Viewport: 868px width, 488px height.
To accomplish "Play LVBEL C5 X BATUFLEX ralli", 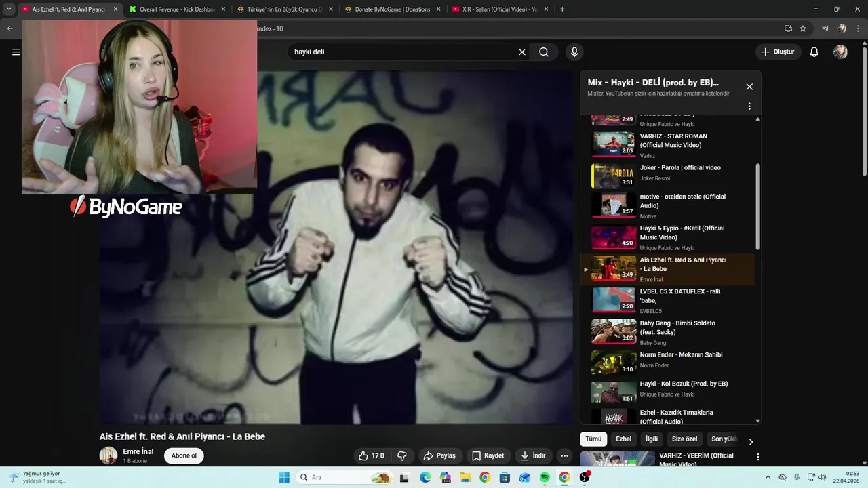I will pyautogui.click(x=668, y=301).
